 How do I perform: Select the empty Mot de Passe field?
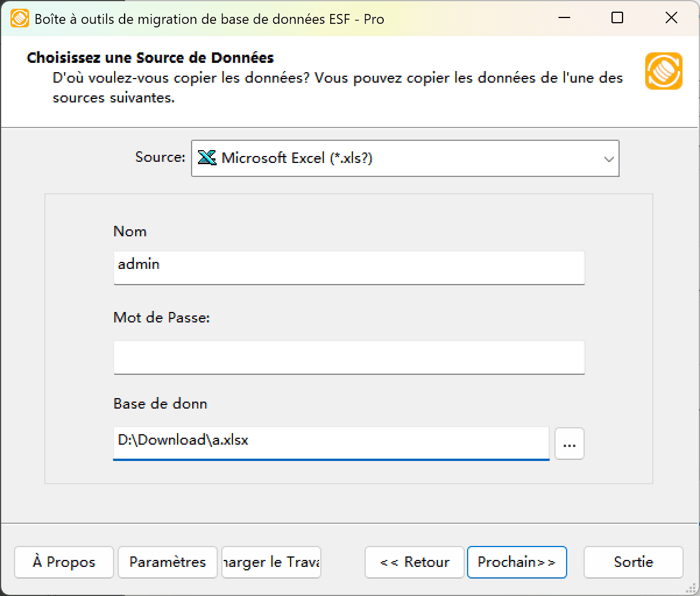tap(349, 357)
